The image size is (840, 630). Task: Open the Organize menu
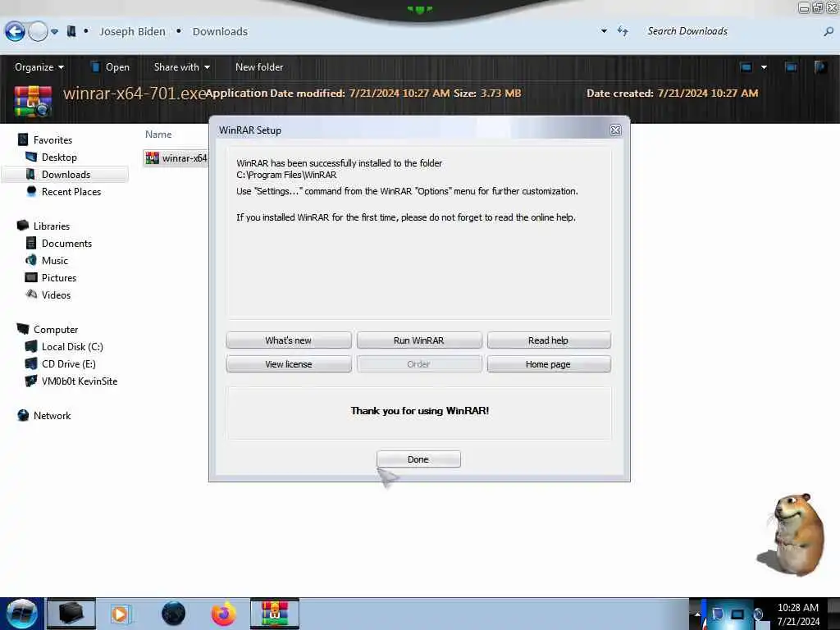click(39, 67)
